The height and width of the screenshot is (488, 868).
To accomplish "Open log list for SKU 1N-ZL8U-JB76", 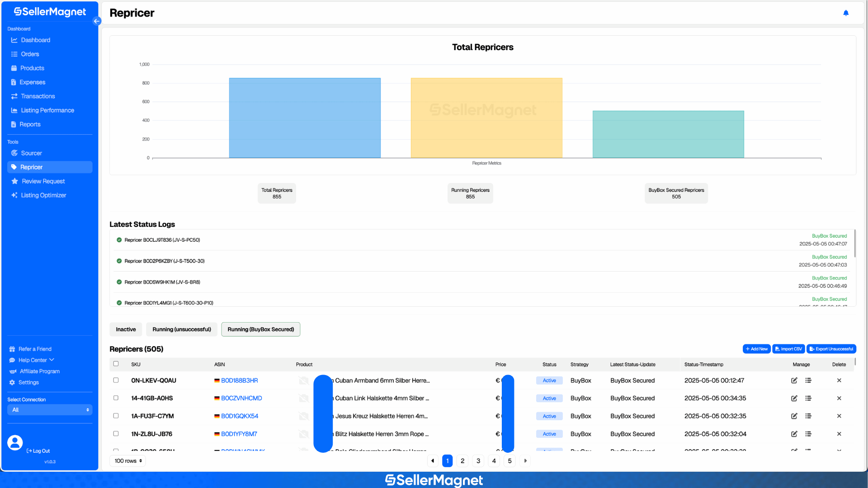I will [x=808, y=434].
